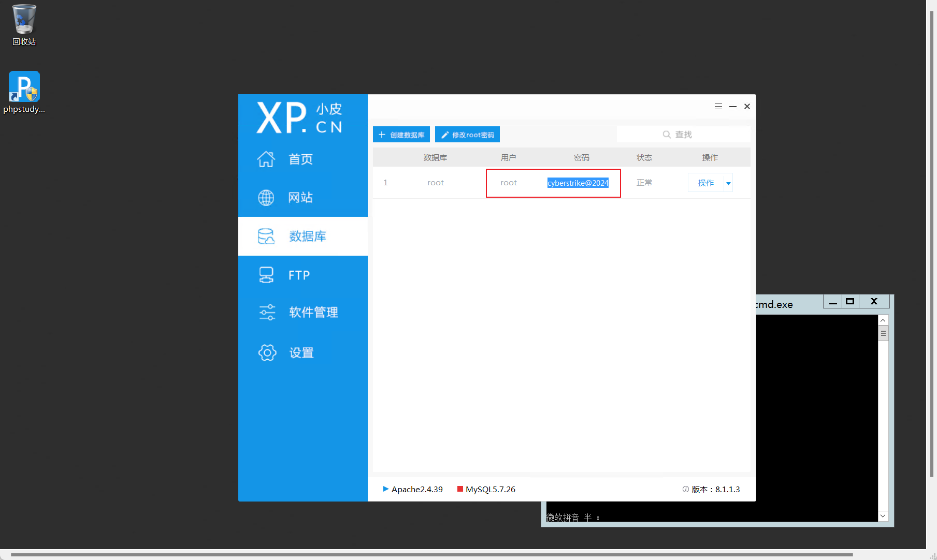Click the FTP server icon
This screenshot has height=560, width=937.
266,275
